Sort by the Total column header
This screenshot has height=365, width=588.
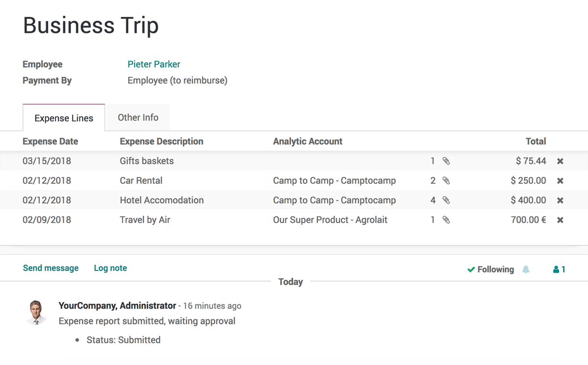[536, 141]
